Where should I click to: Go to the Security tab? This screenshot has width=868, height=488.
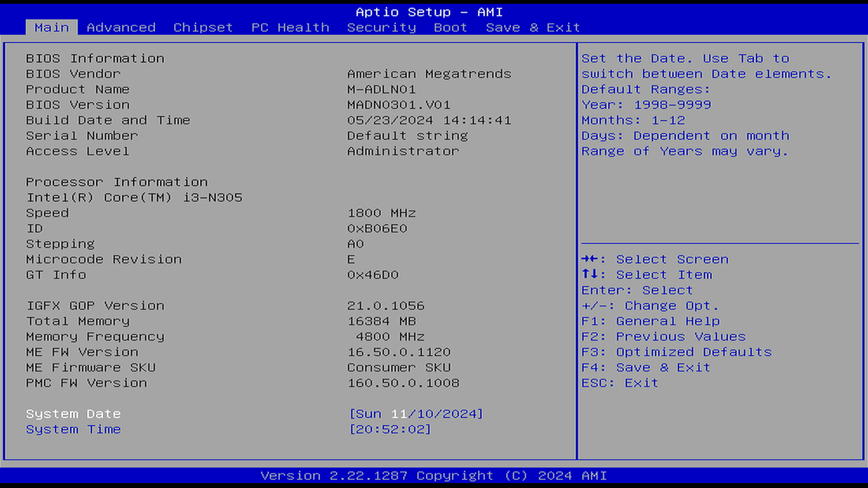tap(381, 27)
